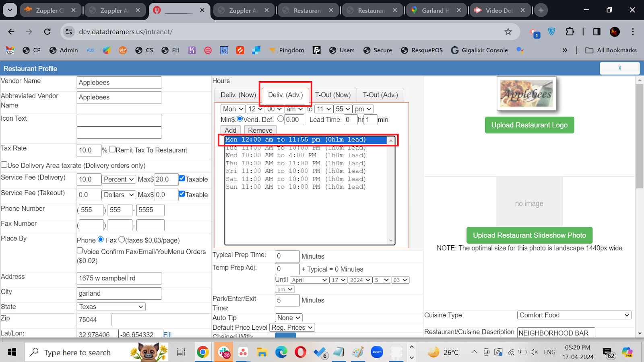Open a new browser tab
Image resolution: width=644 pixels, height=362 pixels.
541,10
